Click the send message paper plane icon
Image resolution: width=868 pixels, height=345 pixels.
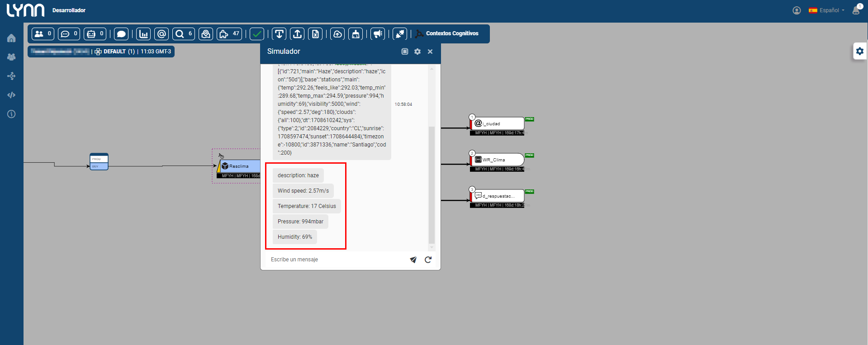[x=413, y=260]
